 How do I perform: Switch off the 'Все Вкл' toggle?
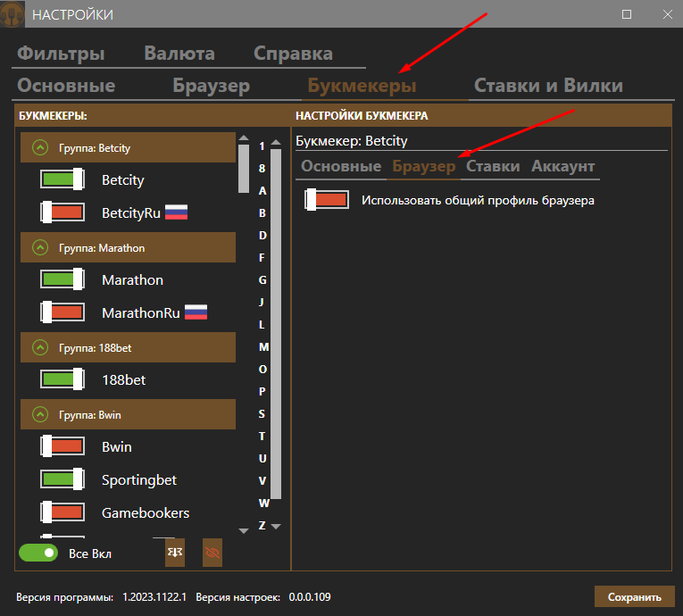pyautogui.click(x=38, y=554)
